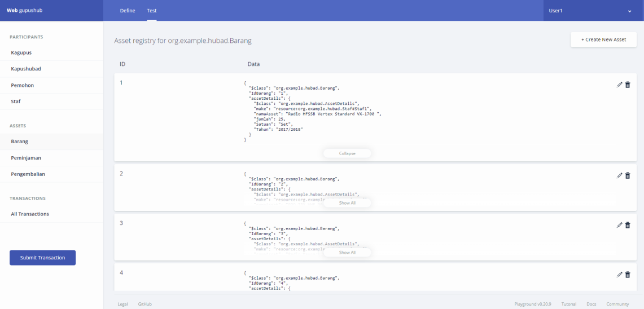The width and height of the screenshot is (644, 309).
Task: Delete asset 4 using trash icon
Action: tap(628, 275)
